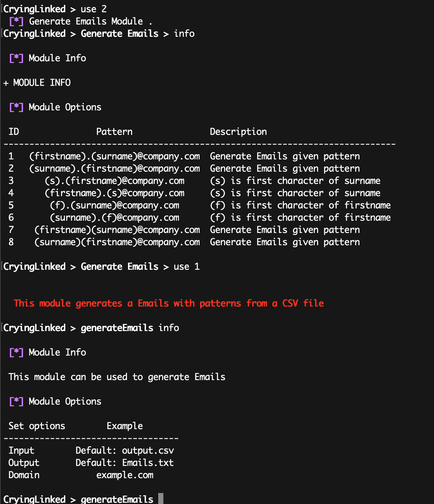Click pattern row 2 (surname).(firstname)@company.com

(114, 169)
